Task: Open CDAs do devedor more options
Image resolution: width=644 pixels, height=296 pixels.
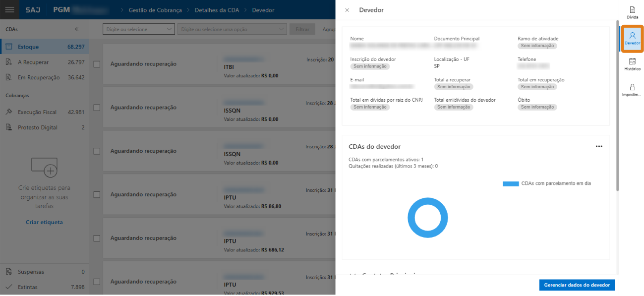Action: click(x=599, y=146)
